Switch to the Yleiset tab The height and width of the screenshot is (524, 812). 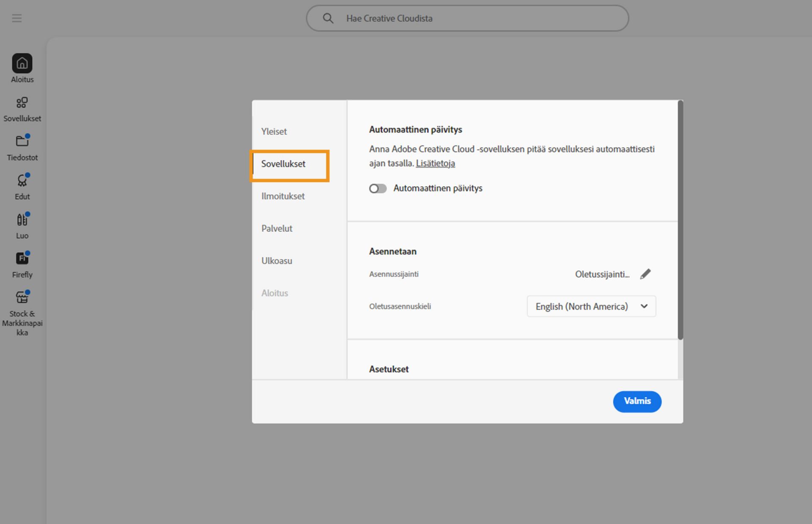(274, 131)
